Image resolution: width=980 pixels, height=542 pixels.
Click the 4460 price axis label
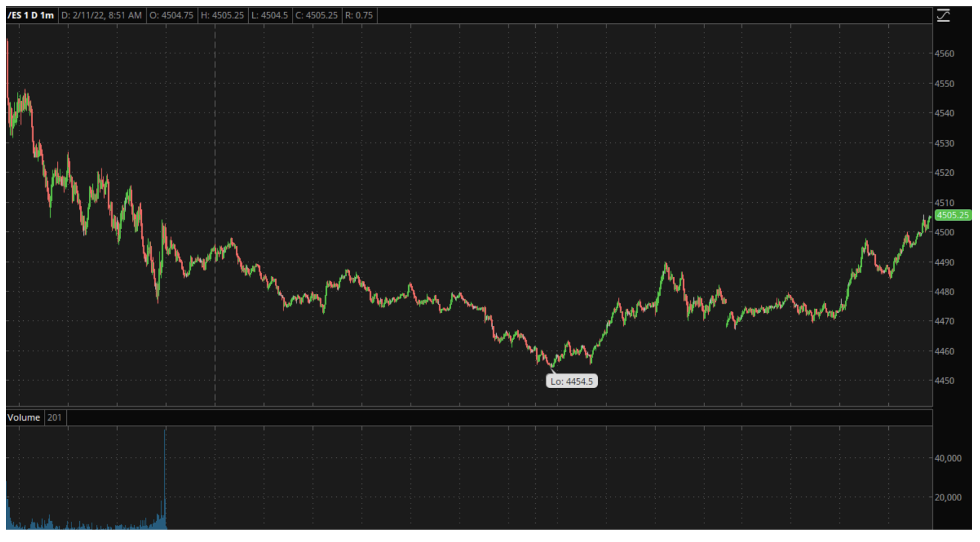tap(944, 351)
